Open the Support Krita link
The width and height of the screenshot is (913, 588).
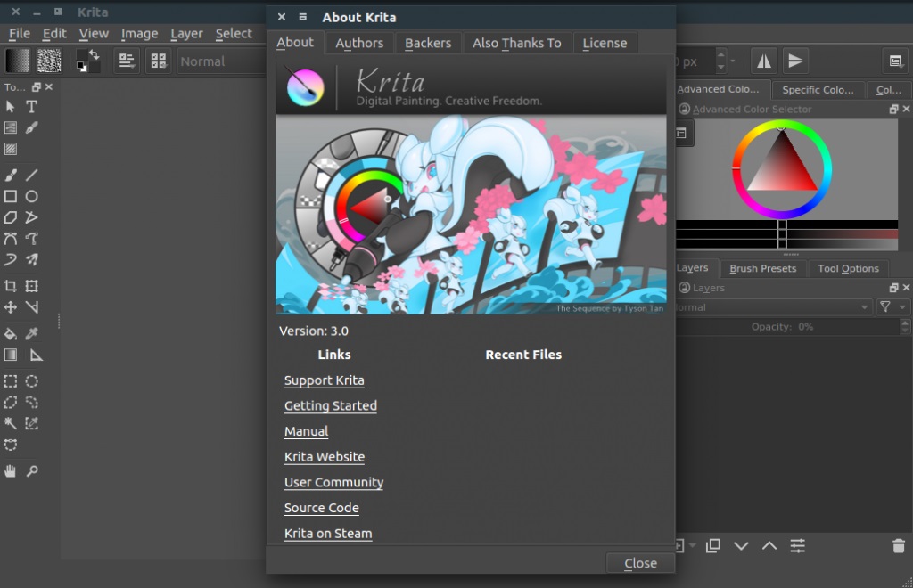click(325, 380)
